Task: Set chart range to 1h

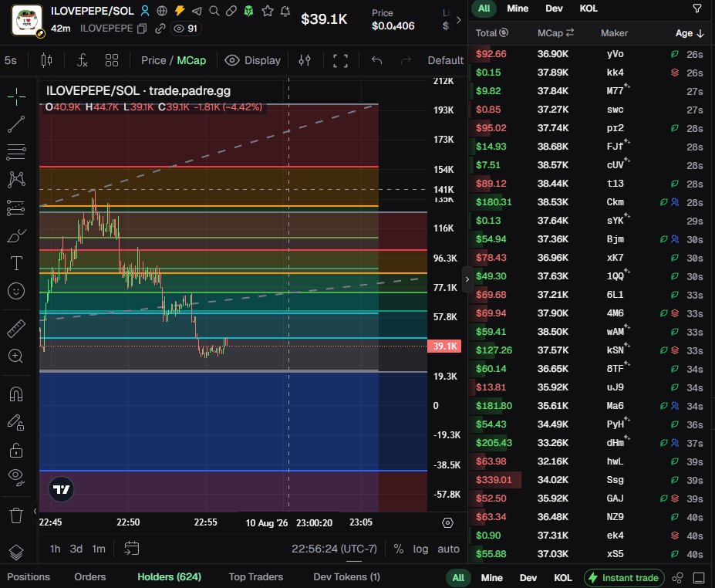Action: pos(56,549)
